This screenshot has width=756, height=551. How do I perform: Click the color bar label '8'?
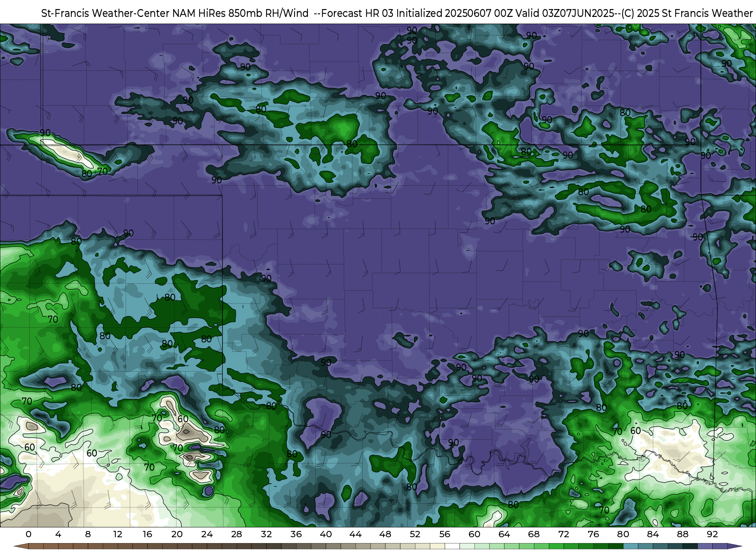point(88,534)
